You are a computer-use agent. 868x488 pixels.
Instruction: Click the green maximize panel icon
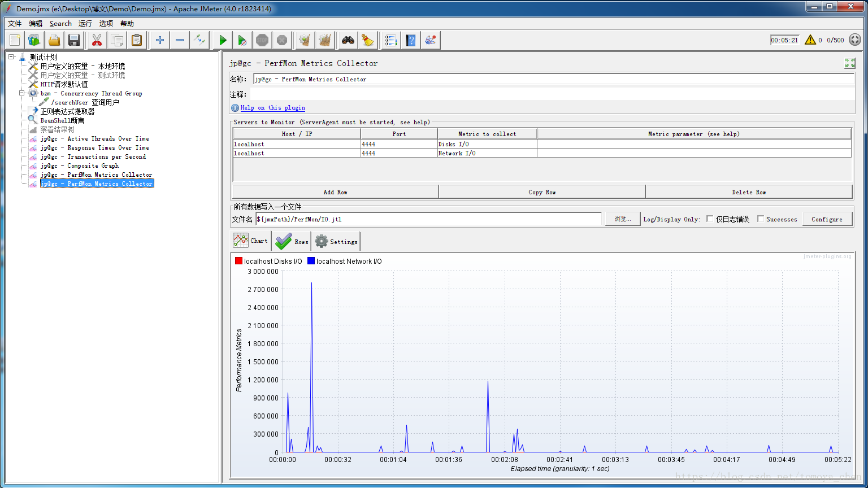[x=850, y=63]
